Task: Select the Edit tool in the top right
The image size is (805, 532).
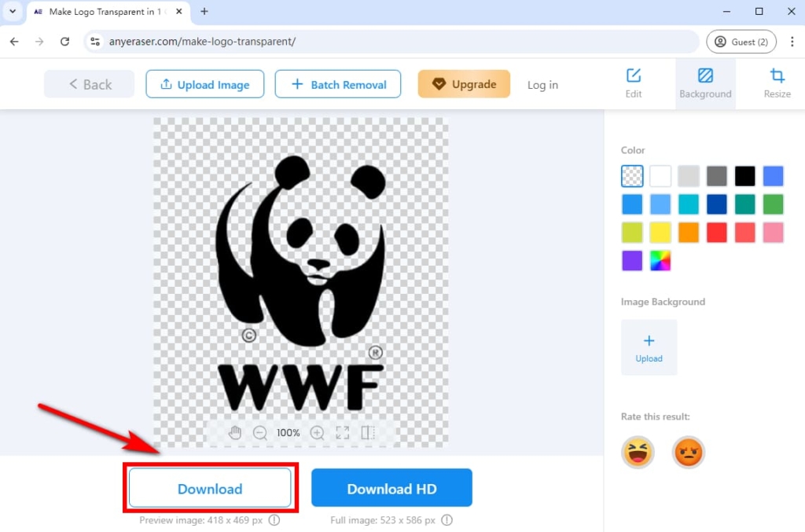Action: point(633,83)
